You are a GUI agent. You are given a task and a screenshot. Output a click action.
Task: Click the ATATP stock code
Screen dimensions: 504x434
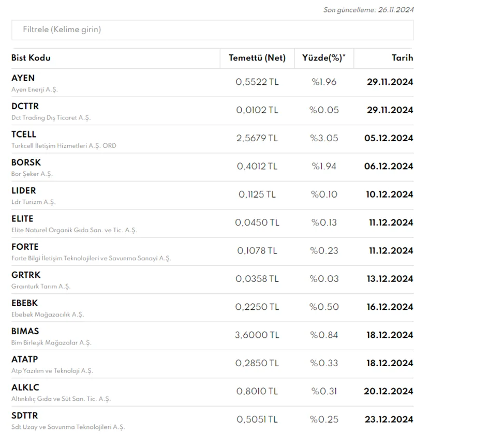(x=25, y=359)
